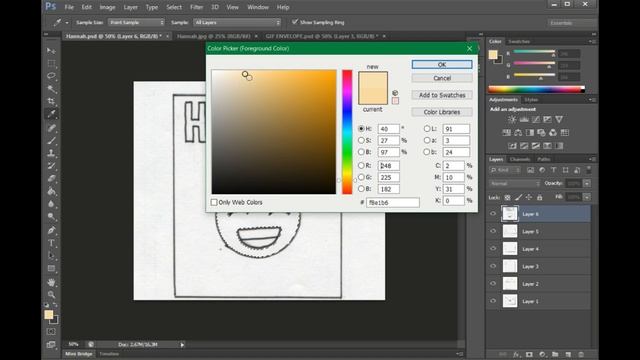The height and width of the screenshot is (360, 640).
Task: Add a Vibrance adjustment
Action: pos(559,120)
